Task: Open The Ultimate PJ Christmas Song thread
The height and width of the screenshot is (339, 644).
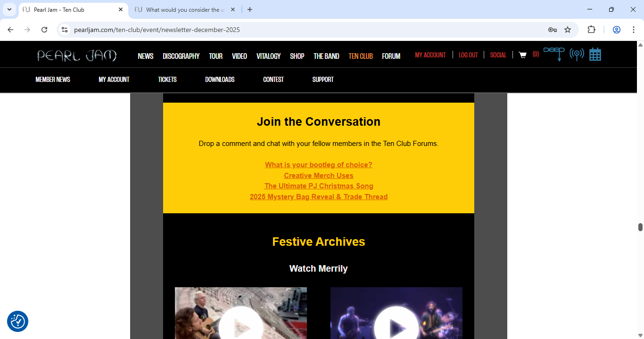Action: coord(319,186)
